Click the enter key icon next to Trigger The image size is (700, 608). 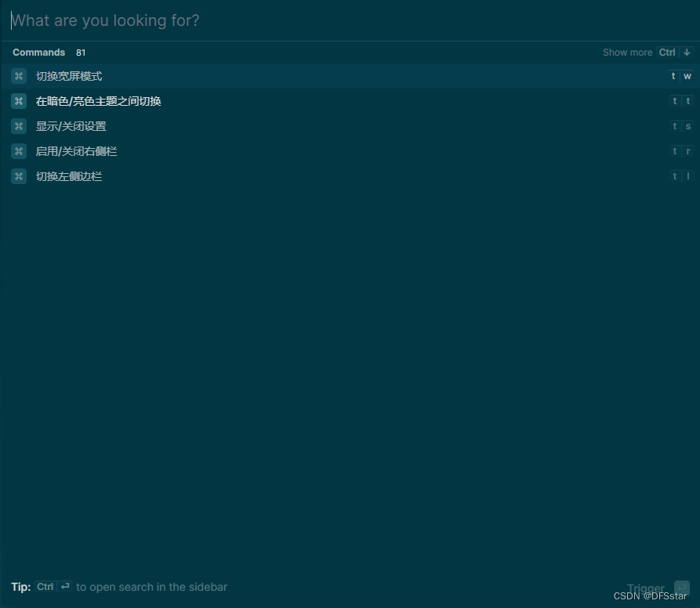click(682, 588)
